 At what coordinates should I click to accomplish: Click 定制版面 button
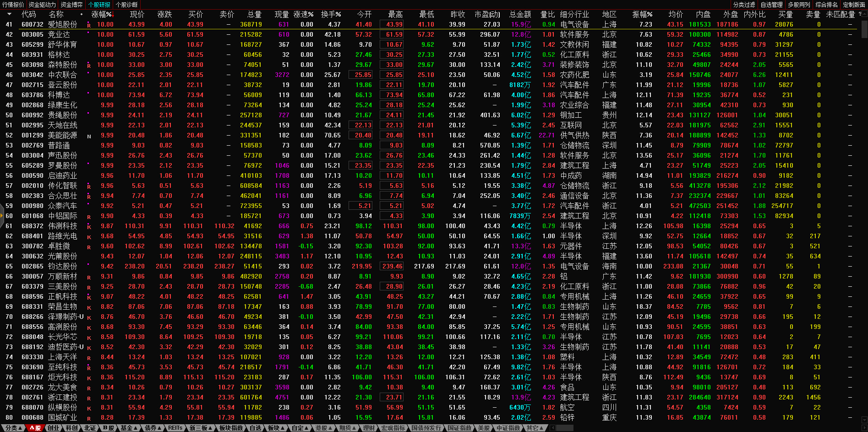(854, 5)
